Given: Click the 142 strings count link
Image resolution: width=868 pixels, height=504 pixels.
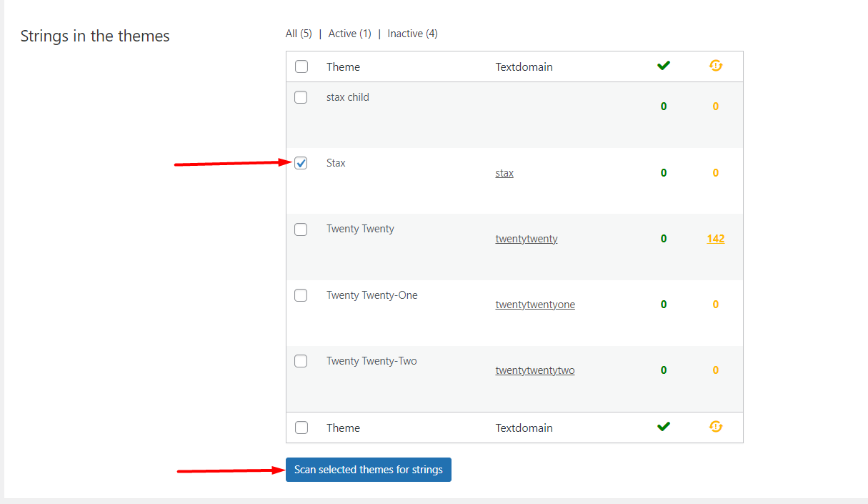Looking at the screenshot, I should pyautogui.click(x=715, y=238).
